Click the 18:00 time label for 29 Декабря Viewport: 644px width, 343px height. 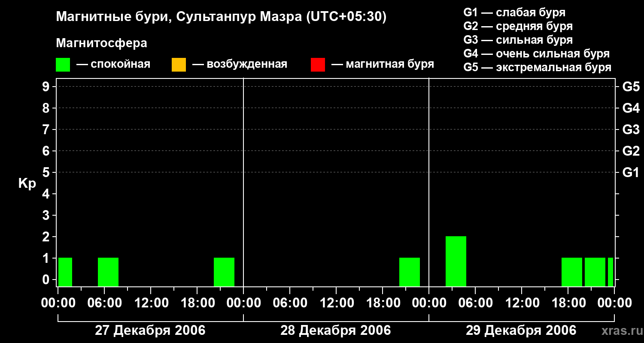(568, 303)
